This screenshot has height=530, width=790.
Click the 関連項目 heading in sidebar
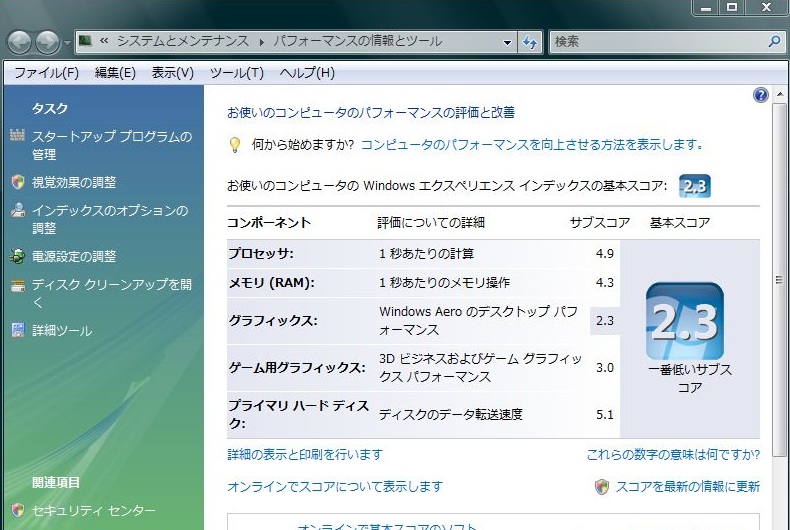[x=56, y=483]
